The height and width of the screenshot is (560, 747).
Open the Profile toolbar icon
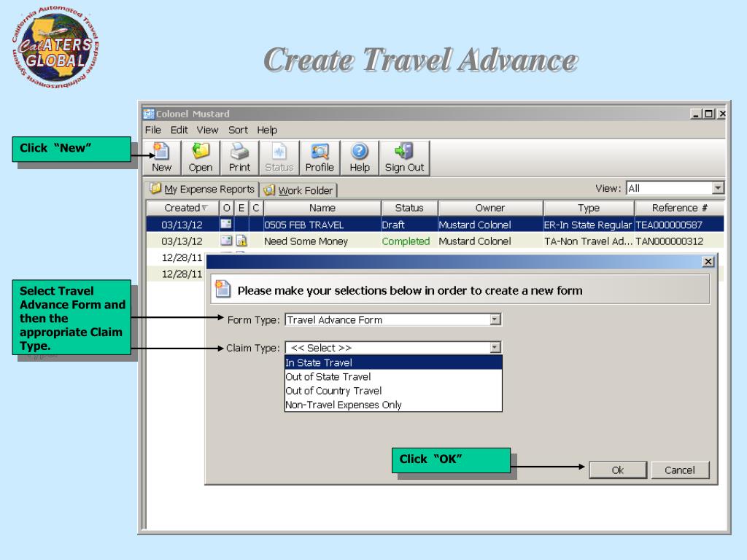click(320, 158)
